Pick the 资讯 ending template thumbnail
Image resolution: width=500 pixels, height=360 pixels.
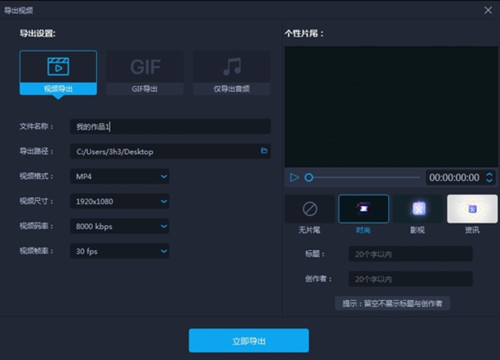[x=472, y=209]
